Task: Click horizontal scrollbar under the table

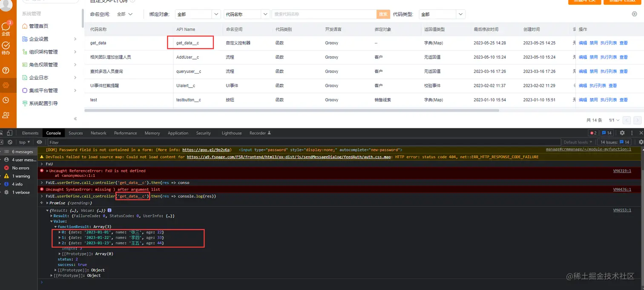Action: (292, 111)
